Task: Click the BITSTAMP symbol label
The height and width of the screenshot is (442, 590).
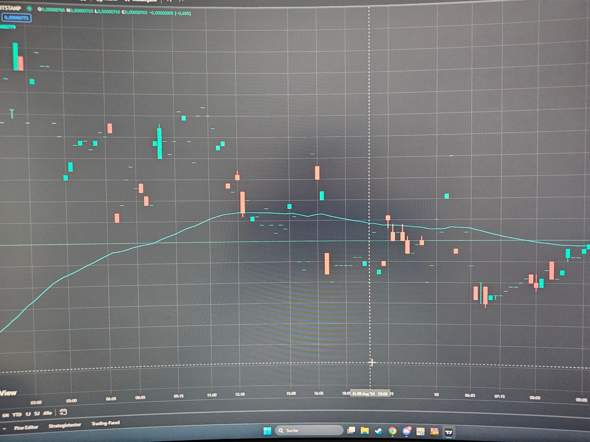Action: coord(11,8)
